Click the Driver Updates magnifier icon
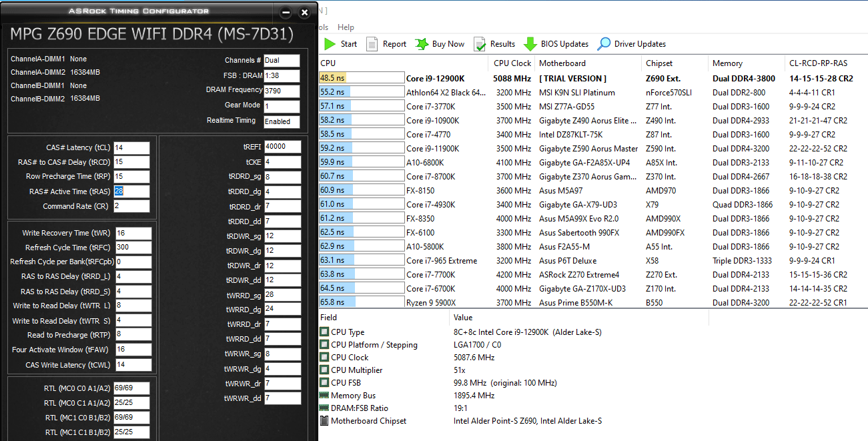868x441 pixels. 604,44
